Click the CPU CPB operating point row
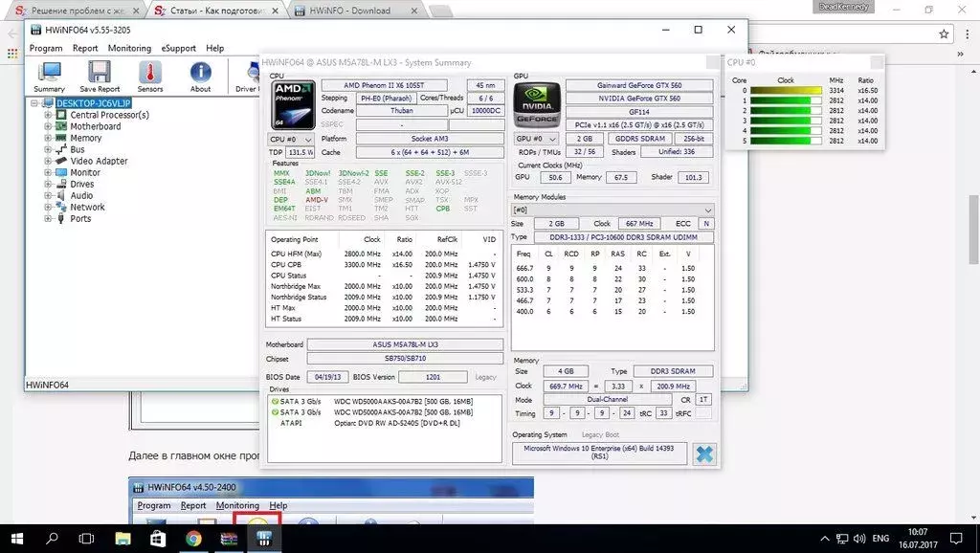This screenshot has height=553, width=980. (x=384, y=265)
